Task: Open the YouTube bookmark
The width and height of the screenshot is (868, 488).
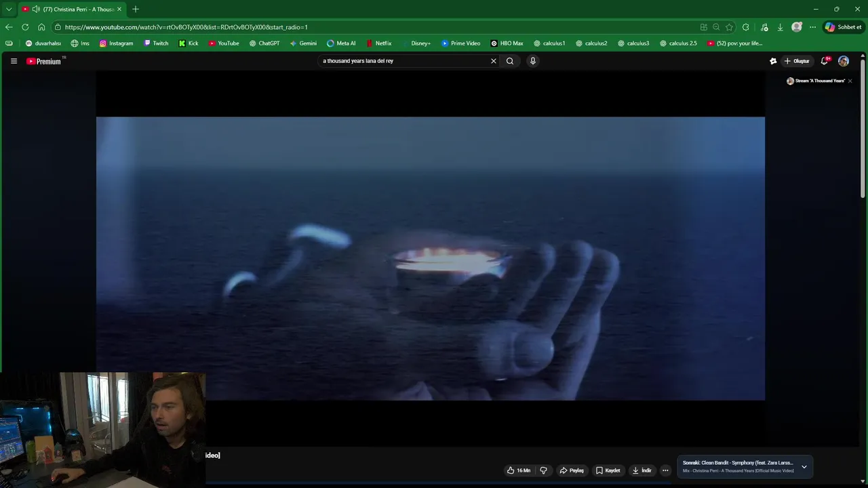Action: tap(224, 43)
